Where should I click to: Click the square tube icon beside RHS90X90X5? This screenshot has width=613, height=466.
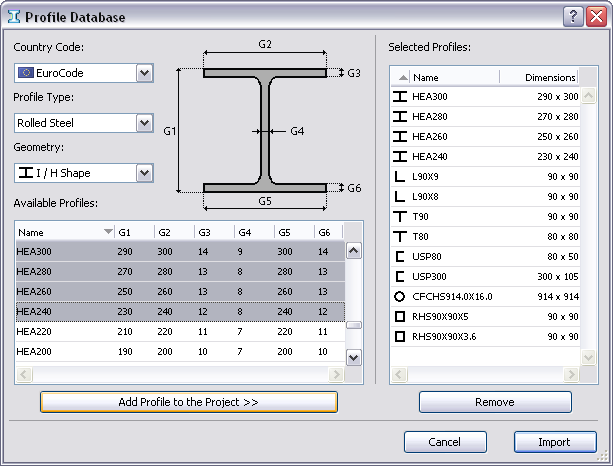(400, 317)
